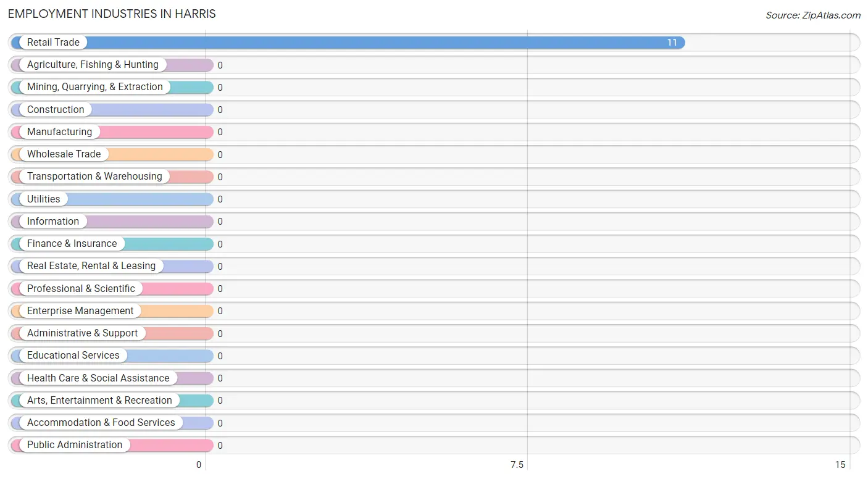
Task: Click the 0 value beside Manufacturing
Action: [x=220, y=132]
